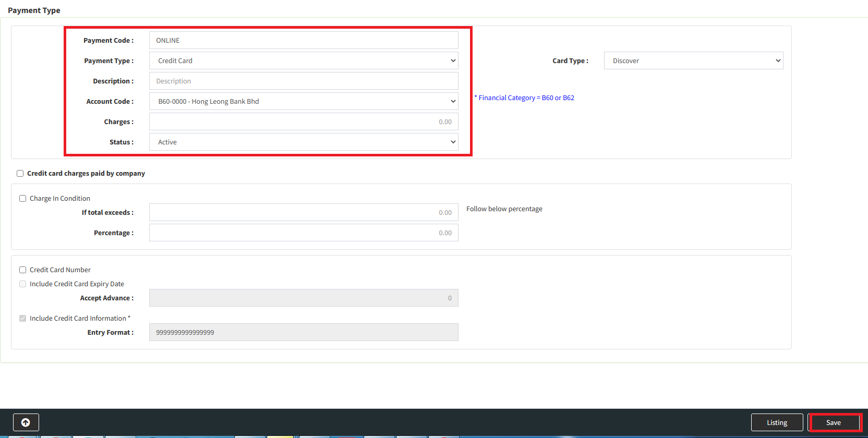Tick the Charge In Condition checkbox
The width and height of the screenshot is (868, 438).
(23, 199)
